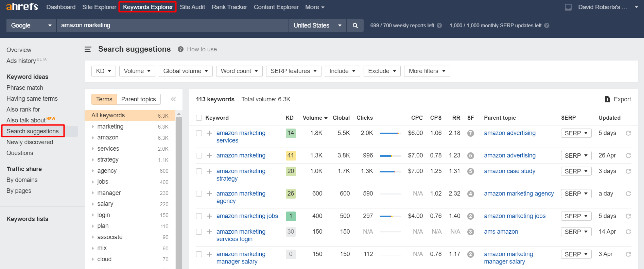Screen dimensions: 644x269
Task: Click the Export file icon
Action: coord(607,99)
